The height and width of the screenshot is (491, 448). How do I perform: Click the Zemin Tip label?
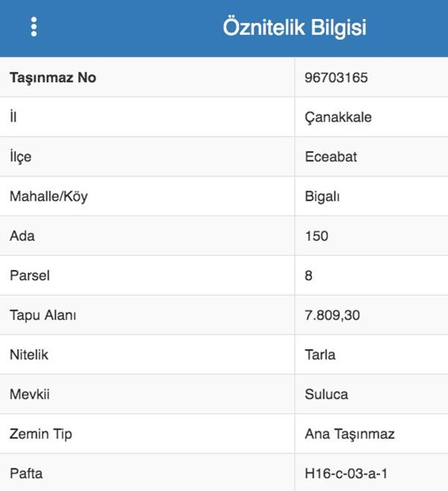41,434
